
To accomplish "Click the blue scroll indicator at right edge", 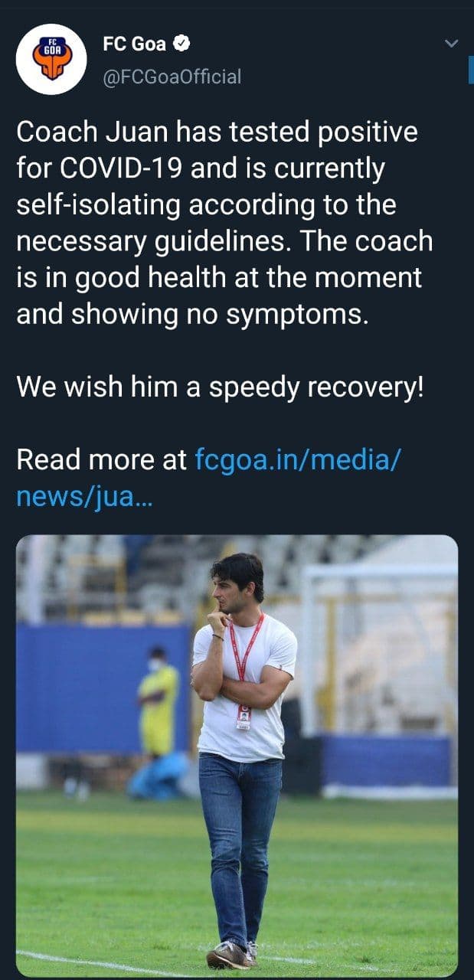I will tap(470, 70).
